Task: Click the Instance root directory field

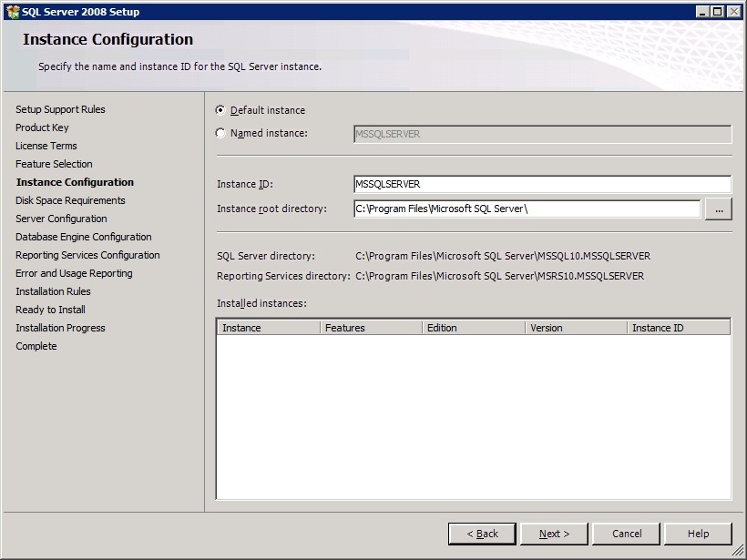Action: click(x=527, y=209)
